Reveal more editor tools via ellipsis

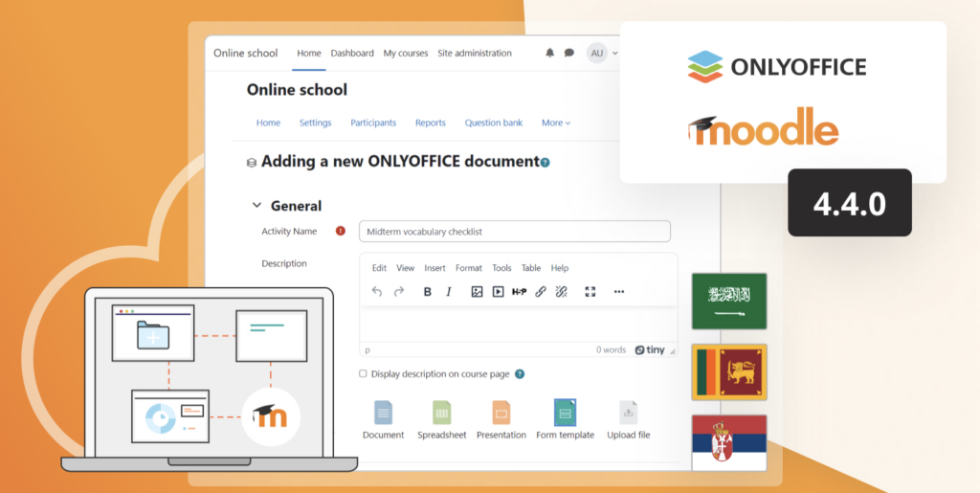(619, 292)
